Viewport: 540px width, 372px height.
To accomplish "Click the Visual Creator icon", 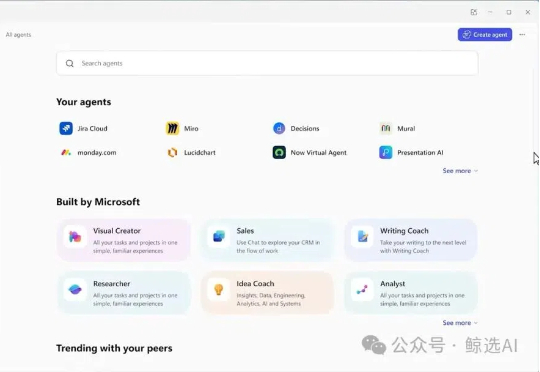I will tap(75, 237).
